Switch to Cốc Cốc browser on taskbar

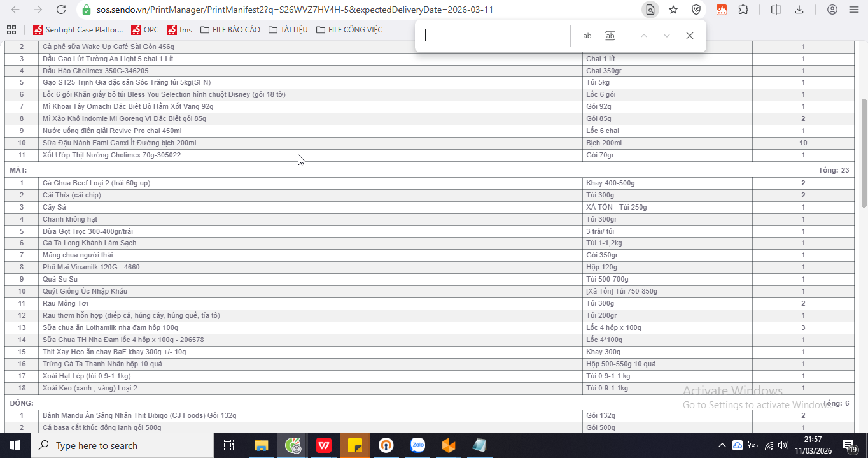coord(293,445)
